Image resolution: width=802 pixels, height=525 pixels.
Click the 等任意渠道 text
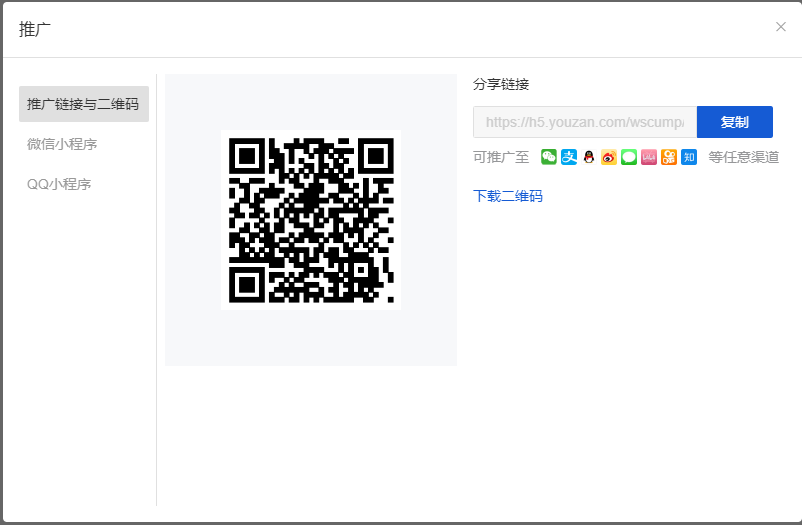click(x=743, y=157)
